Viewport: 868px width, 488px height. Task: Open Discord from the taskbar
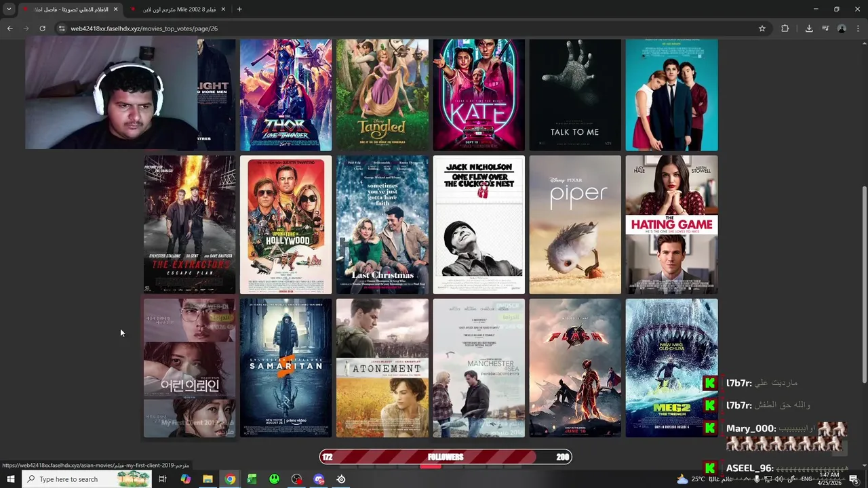[x=319, y=479]
